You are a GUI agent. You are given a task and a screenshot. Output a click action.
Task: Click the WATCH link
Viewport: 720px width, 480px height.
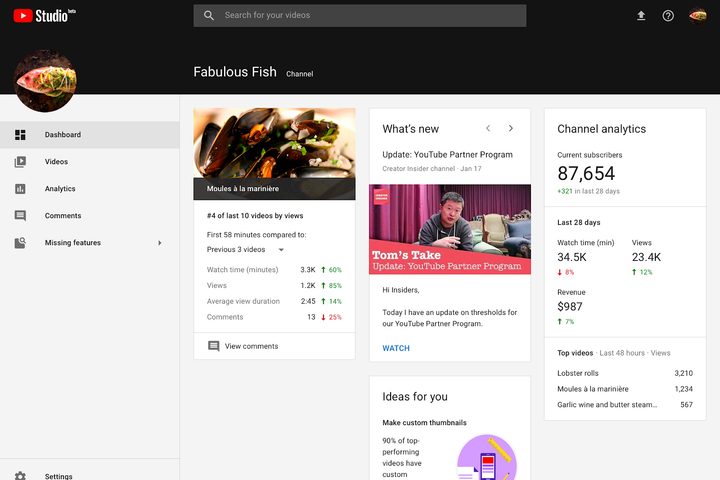point(396,348)
